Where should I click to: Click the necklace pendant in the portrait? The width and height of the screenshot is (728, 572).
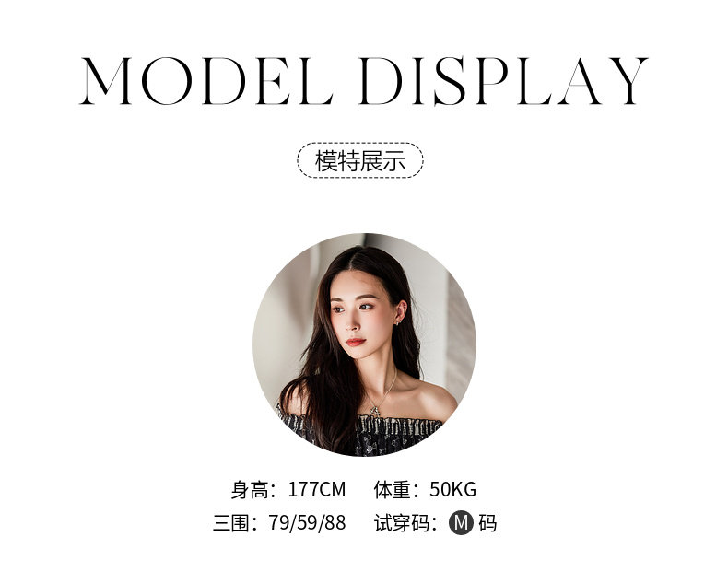pyautogui.click(x=375, y=411)
